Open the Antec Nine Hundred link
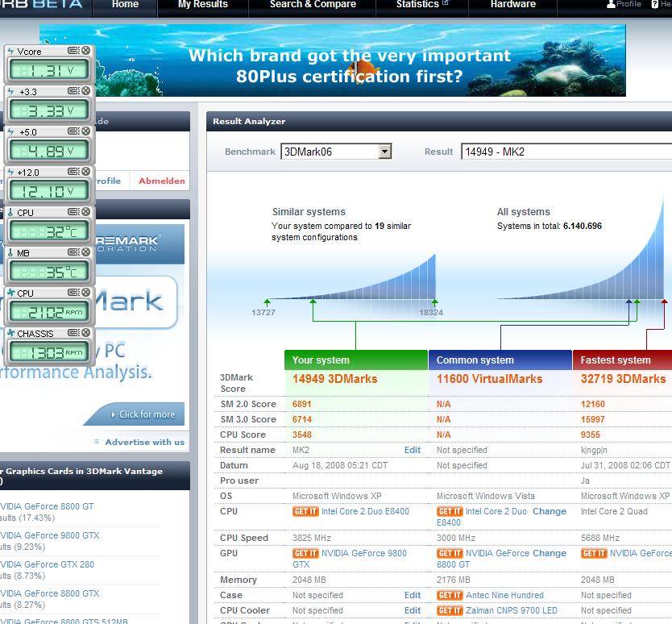Viewport: 672px width, 624px height. (x=504, y=595)
